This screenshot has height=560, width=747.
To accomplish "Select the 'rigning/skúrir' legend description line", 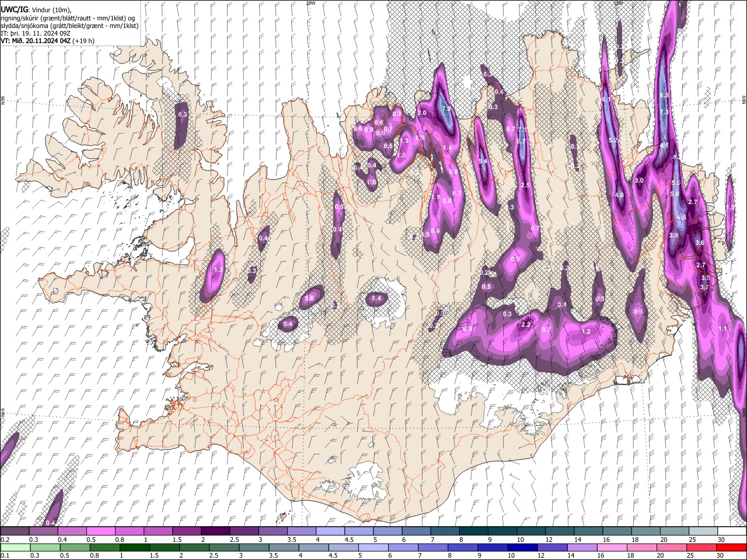I will 68,18.
